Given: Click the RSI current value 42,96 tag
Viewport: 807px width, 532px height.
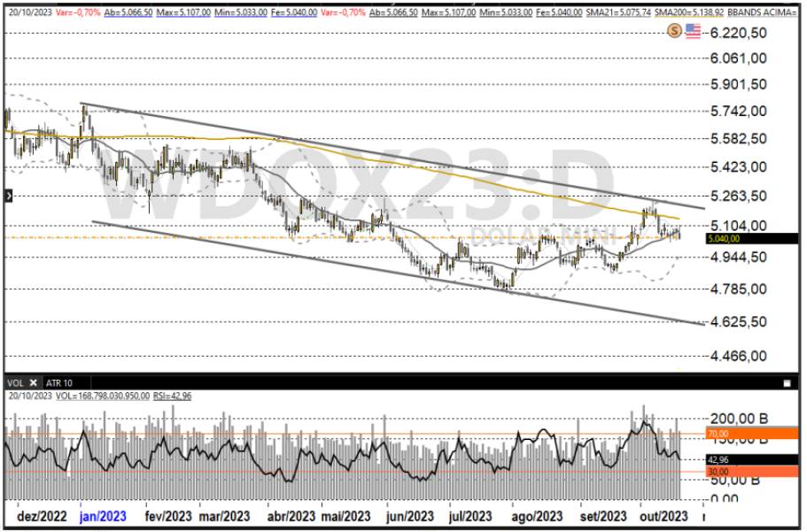Looking at the screenshot, I should (x=728, y=460).
